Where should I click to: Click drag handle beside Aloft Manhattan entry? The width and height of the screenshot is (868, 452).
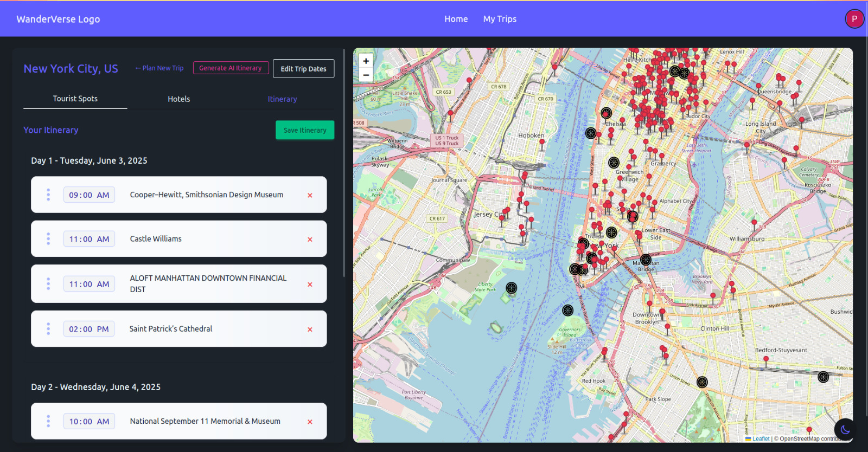pos(48,284)
